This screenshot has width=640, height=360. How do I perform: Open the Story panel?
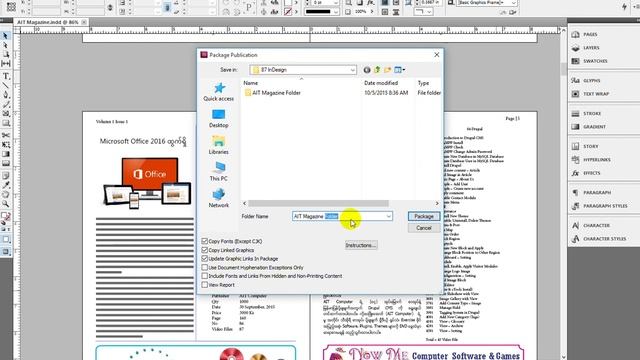coord(591,146)
